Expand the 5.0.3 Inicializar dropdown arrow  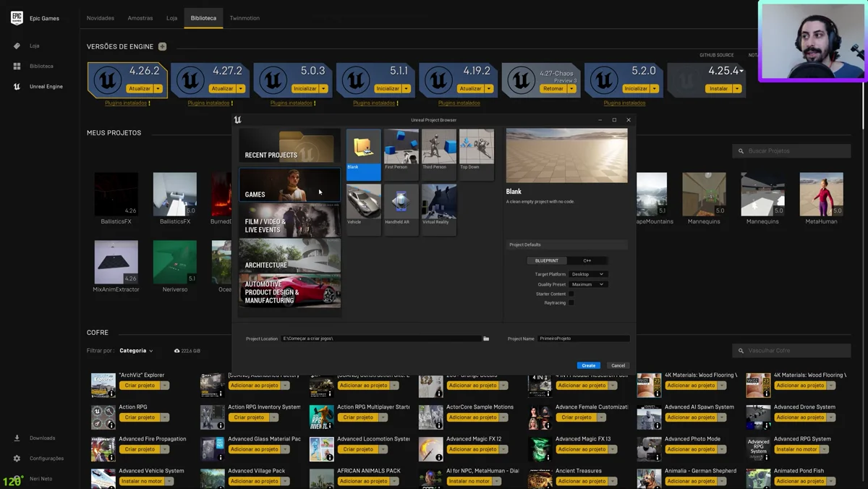point(323,89)
